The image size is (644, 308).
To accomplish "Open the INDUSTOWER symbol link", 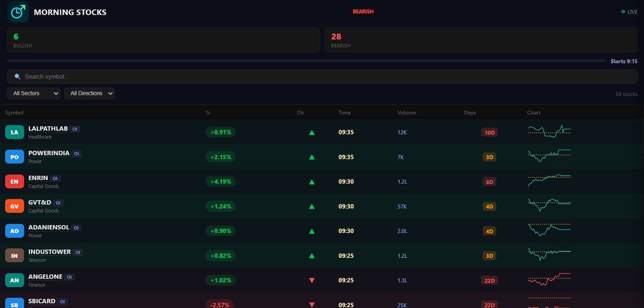I will (50, 252).
